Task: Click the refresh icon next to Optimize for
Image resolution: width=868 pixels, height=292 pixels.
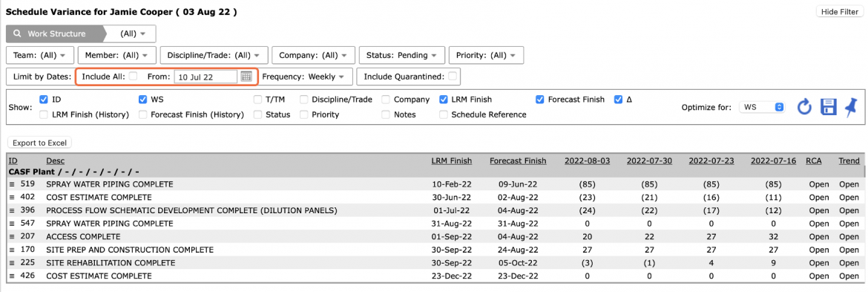Action: 803,107
